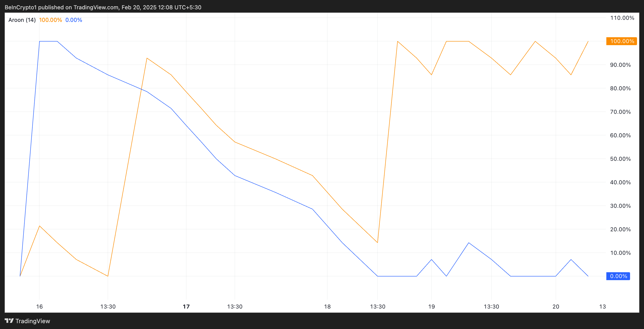Click the blue 0.00% price axis tag
Image resolution: width=644 pixels, height=329 pixels.
click(618, 276)
